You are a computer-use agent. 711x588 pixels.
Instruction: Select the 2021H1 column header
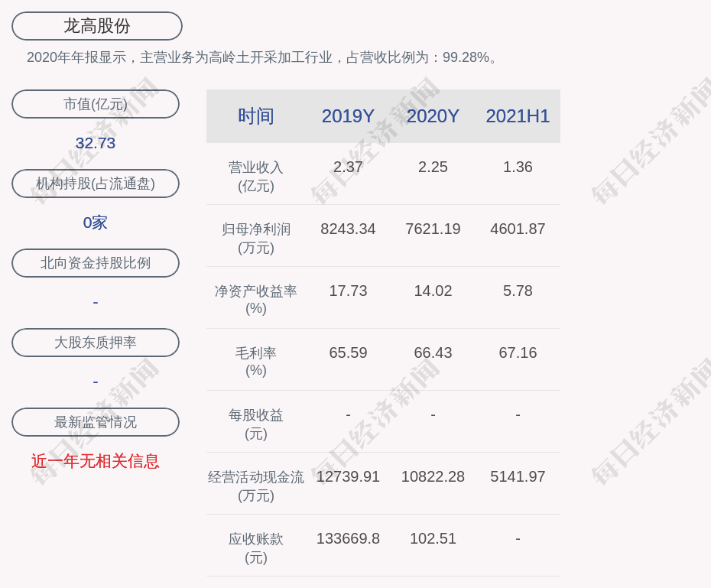tap(518, 116)
